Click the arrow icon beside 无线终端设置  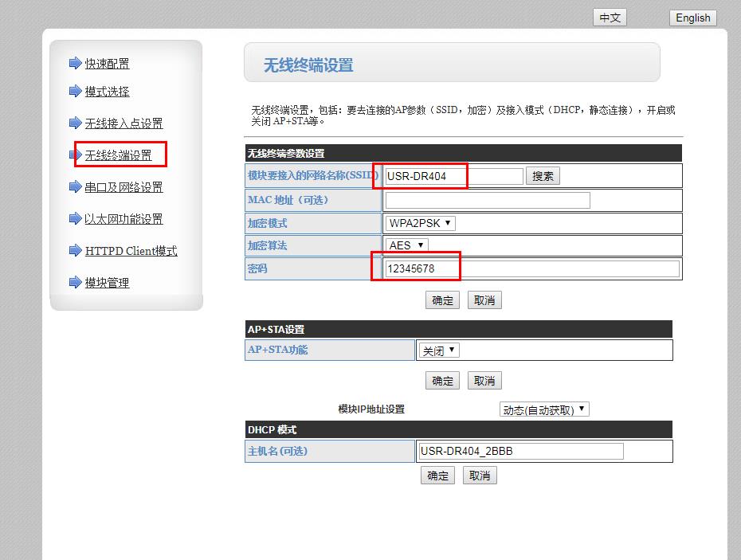[x=75, y=155]
